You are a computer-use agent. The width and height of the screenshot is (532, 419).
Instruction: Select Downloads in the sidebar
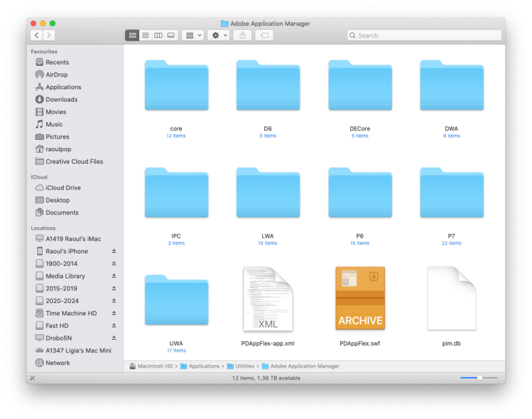click(61, 99)
